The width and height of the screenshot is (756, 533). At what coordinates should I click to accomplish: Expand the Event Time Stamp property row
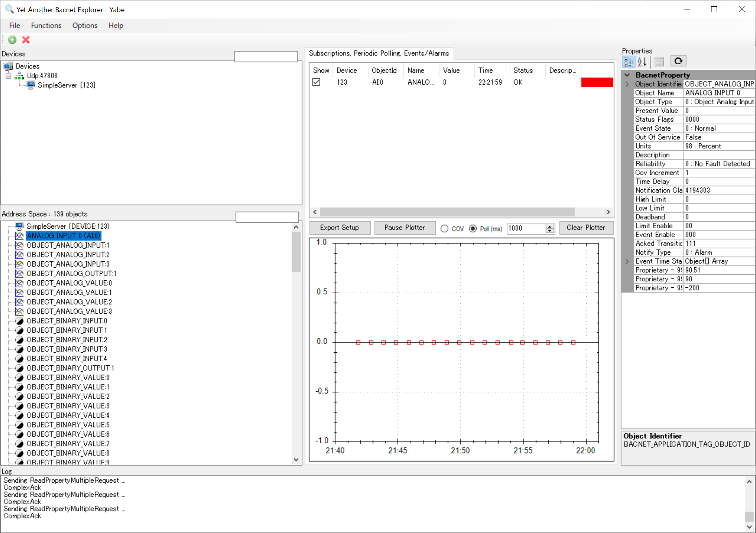coord(627,261)
